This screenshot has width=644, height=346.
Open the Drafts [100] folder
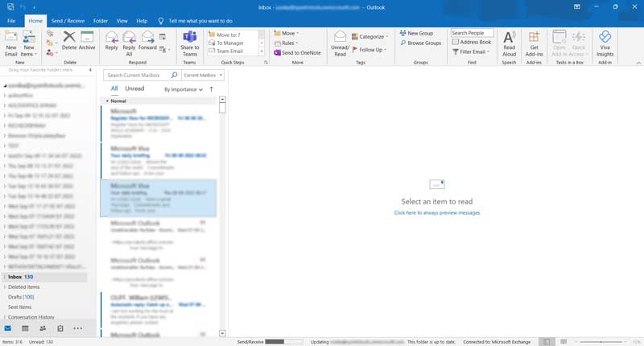(x=21, y=297)
